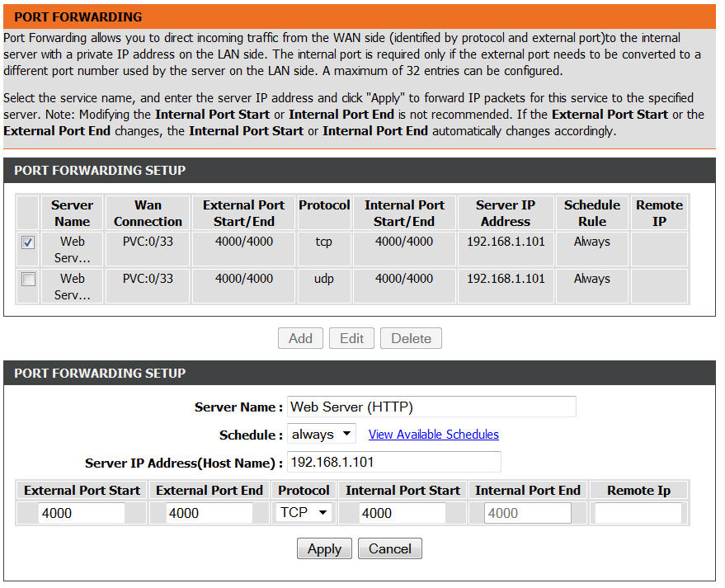Click the Internal Port End field

click(527, 513)
